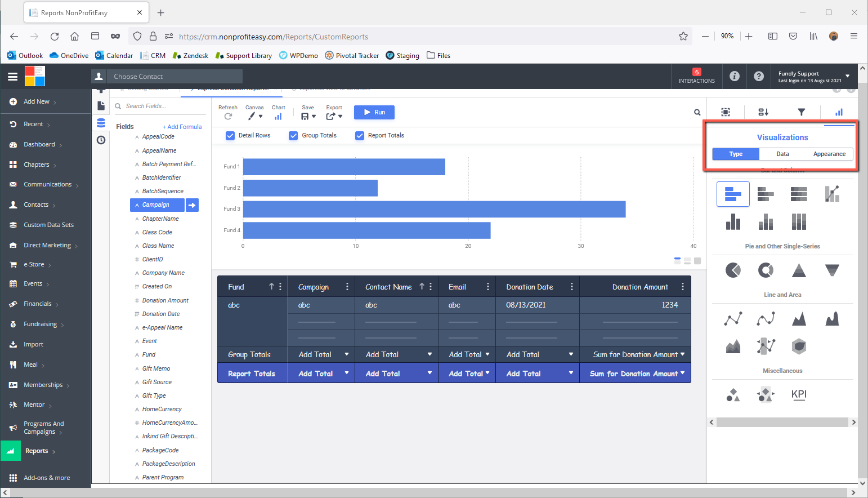
Task: Open the Fundraising sidebar menu
Action: [x=45, y=324]
